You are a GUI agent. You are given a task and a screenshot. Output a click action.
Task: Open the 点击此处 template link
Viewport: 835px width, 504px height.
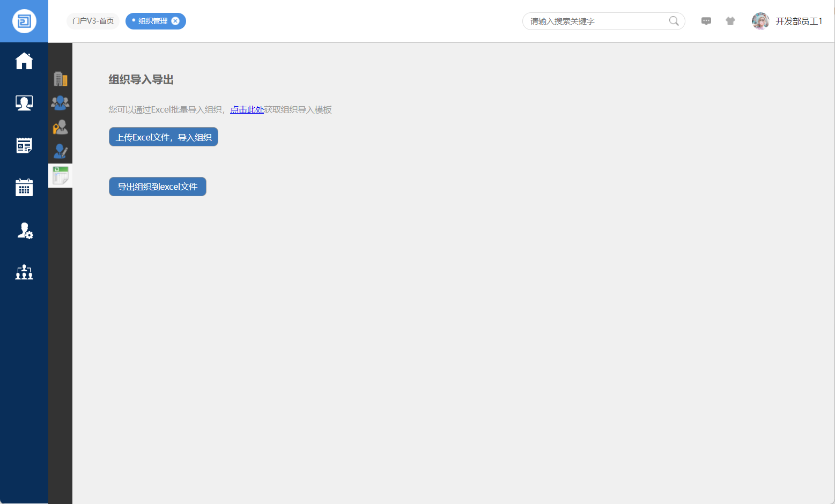pyautogui.click(x=247, y=110)
